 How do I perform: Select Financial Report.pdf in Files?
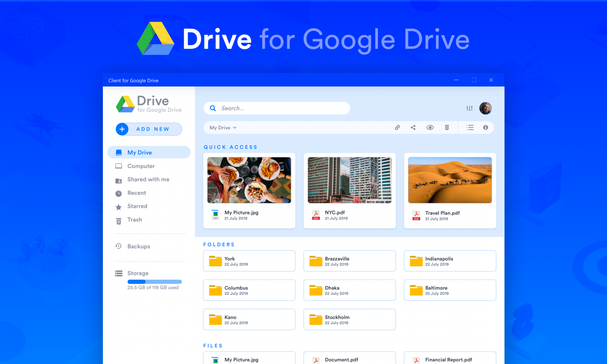(x=450, y=358)
